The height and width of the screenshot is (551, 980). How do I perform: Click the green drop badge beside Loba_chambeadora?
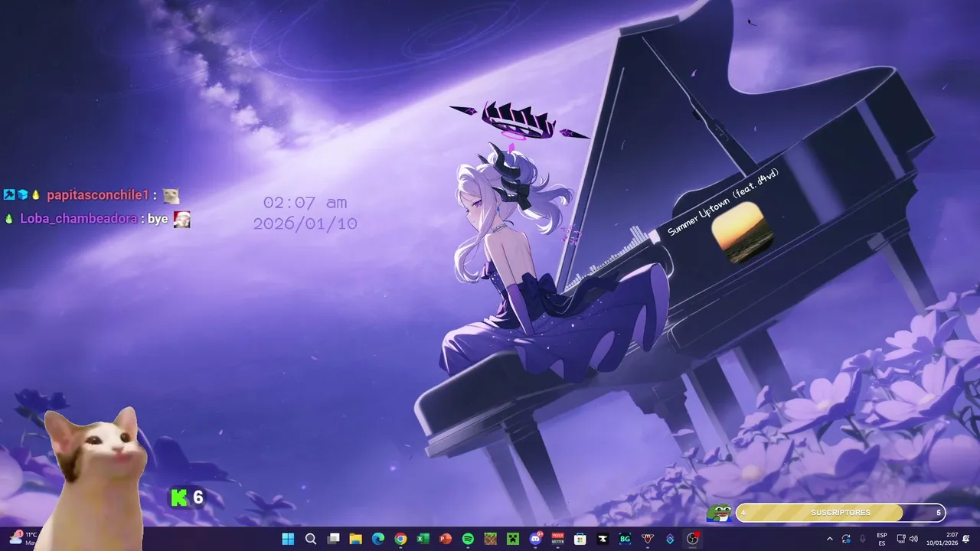pos(9,219)
